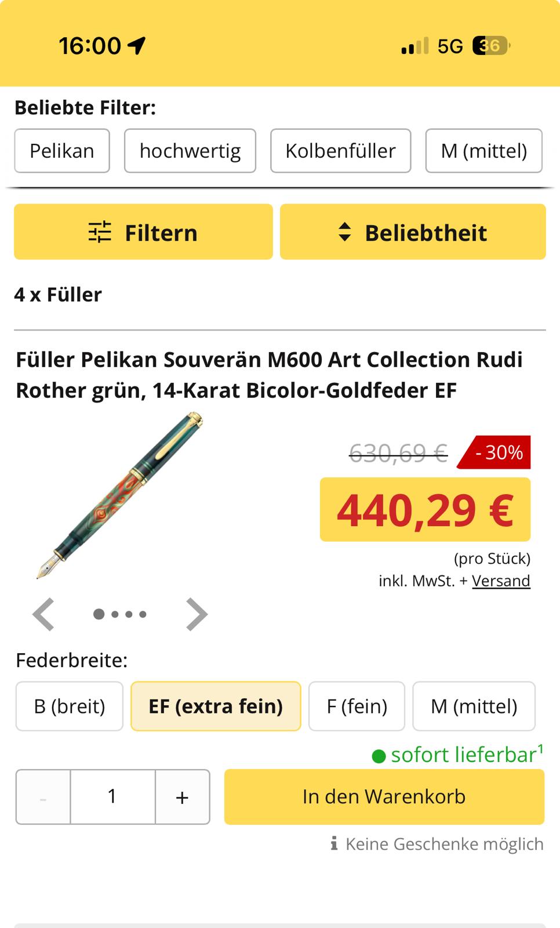This screenshot has height=928, width=560.
Task: Select nib width F (fein)
Action: click(357, 706)
